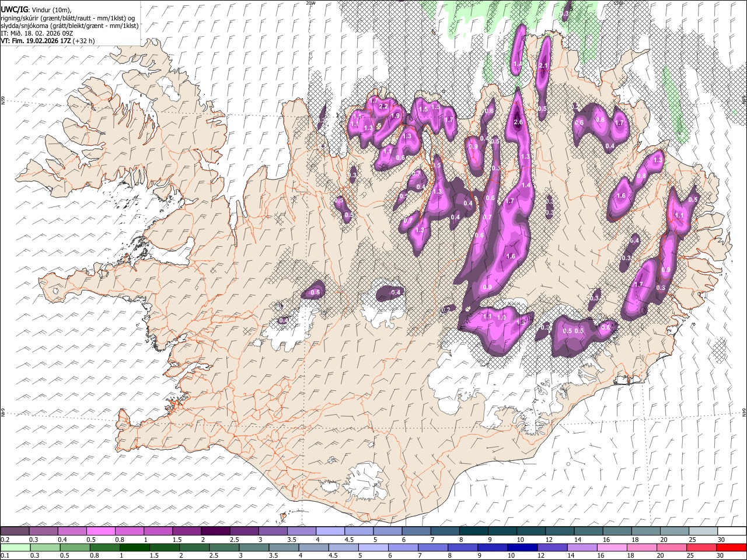Select the bright red swatch after 30 in lower legend

[x=732, y=547]
